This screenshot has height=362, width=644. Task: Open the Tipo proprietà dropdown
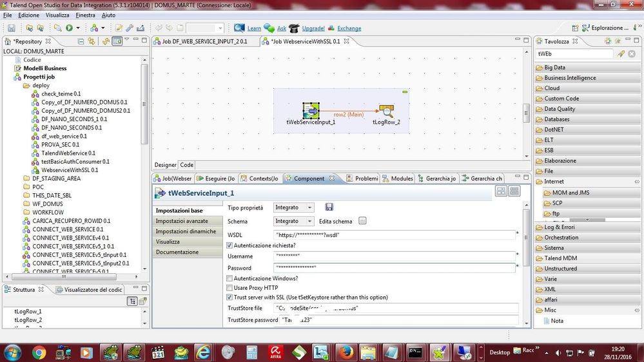click(294, 207)
